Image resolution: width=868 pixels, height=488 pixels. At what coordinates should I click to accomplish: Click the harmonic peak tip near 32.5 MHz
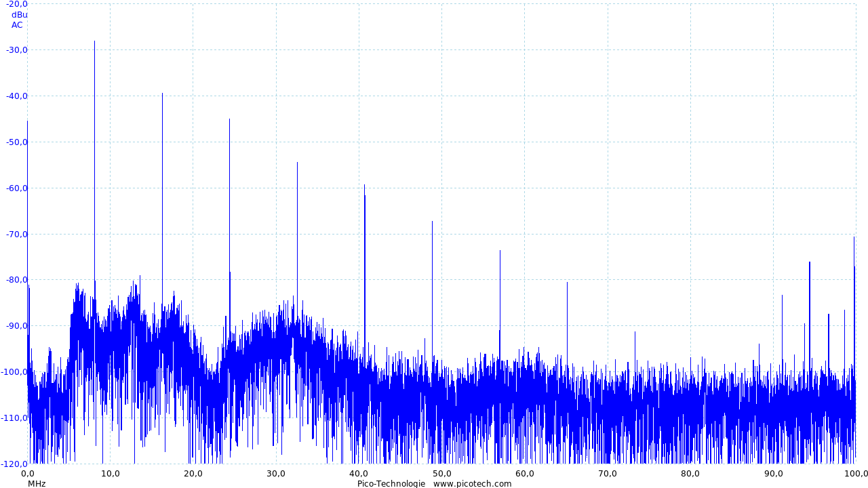297,163
